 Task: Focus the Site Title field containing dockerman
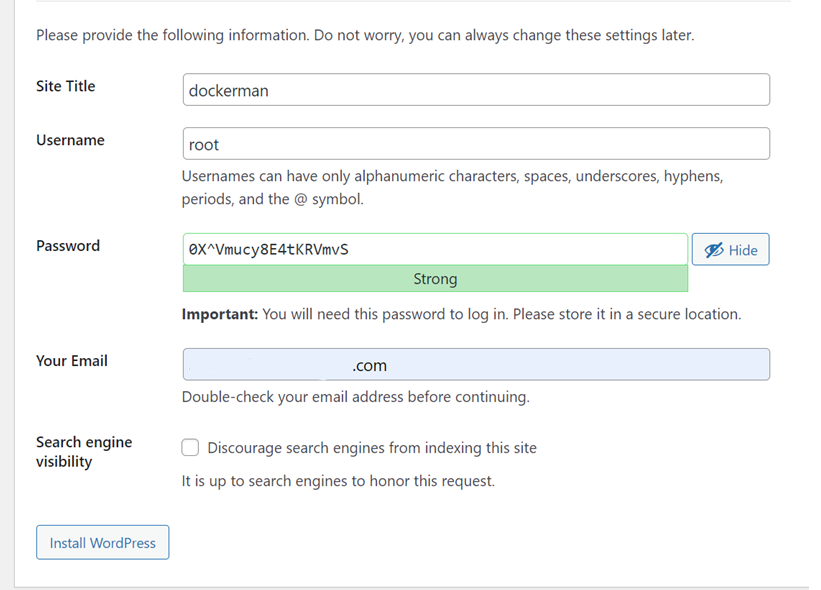(476, 90)
